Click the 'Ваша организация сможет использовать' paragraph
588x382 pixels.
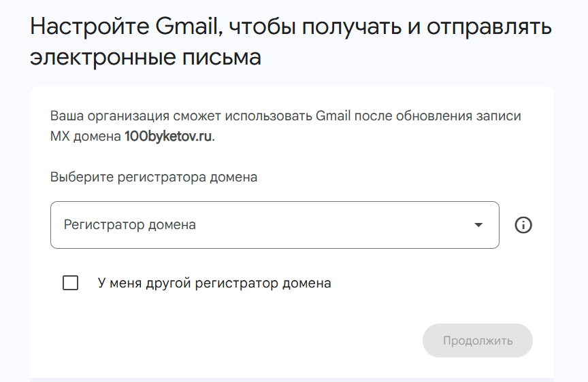click(x=285, y=126)
